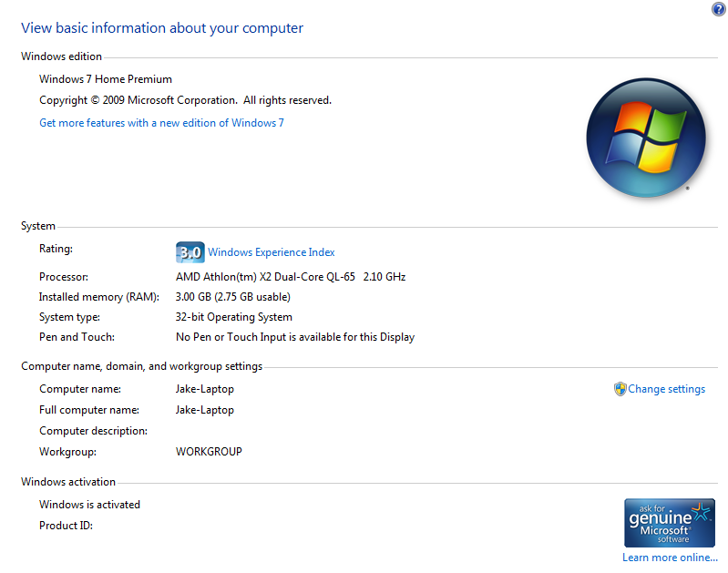The width and height of the screenshot is (728, 573).
Task: Click the AMD Athlon processor value
Action: click(290, 276)
